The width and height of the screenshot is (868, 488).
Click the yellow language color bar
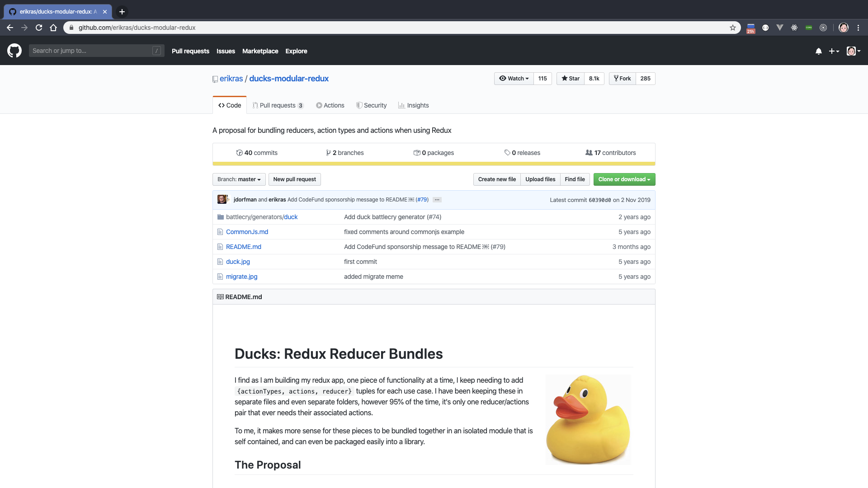434,164
